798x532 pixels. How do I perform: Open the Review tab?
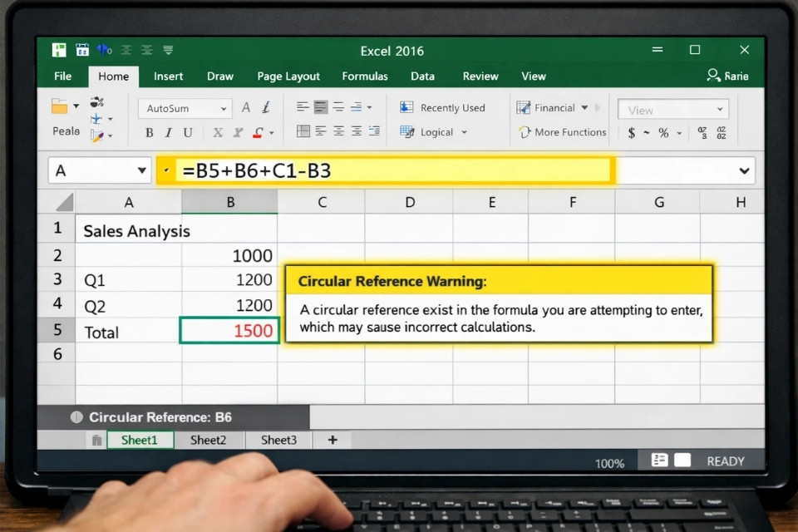click(480, 76)
